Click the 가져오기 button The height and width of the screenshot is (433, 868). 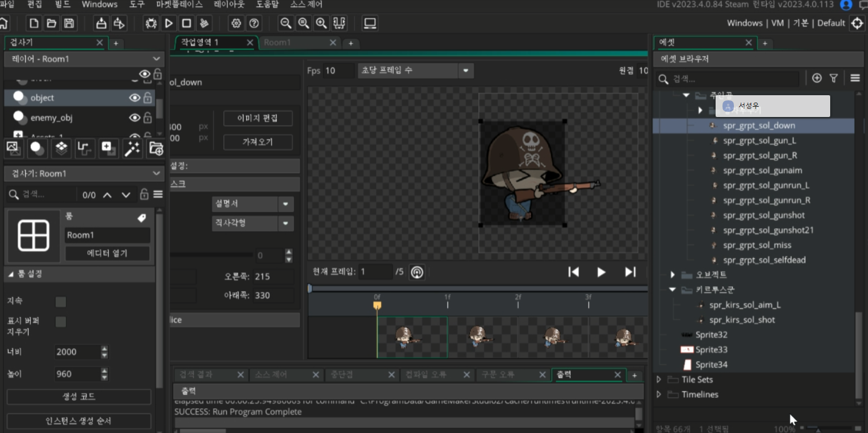(258, 142)
